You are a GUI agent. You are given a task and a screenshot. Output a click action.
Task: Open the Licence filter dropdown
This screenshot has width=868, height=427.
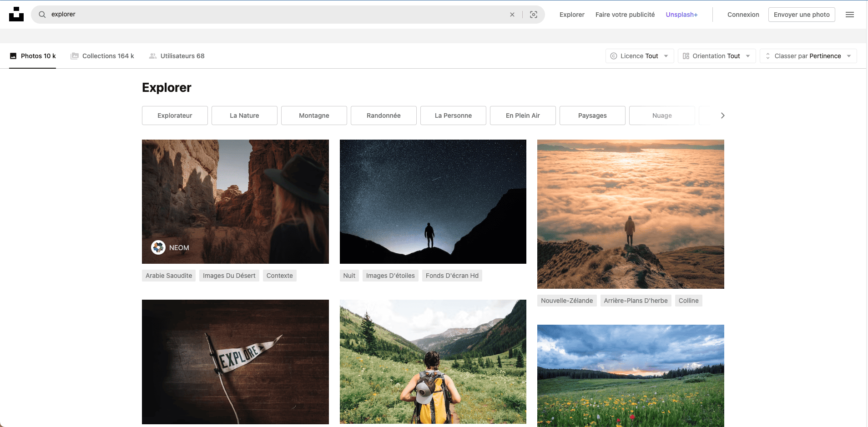(x=639, y=55)
